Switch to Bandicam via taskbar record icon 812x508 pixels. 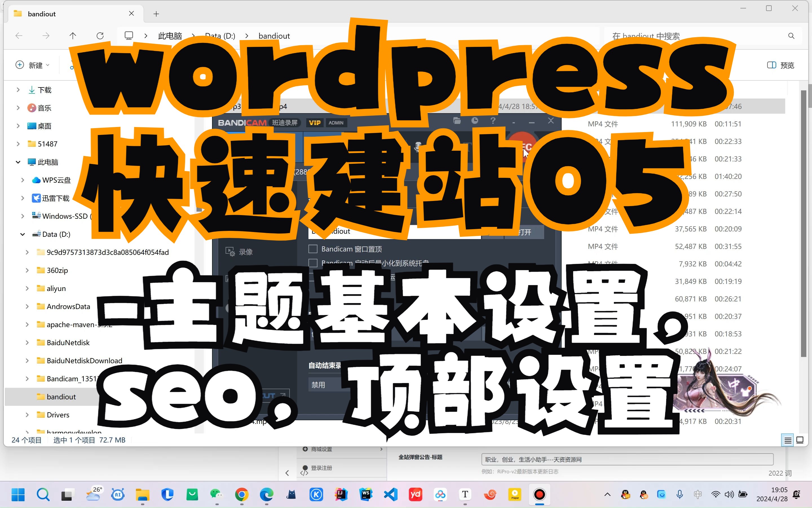click(x=540, y=494)
